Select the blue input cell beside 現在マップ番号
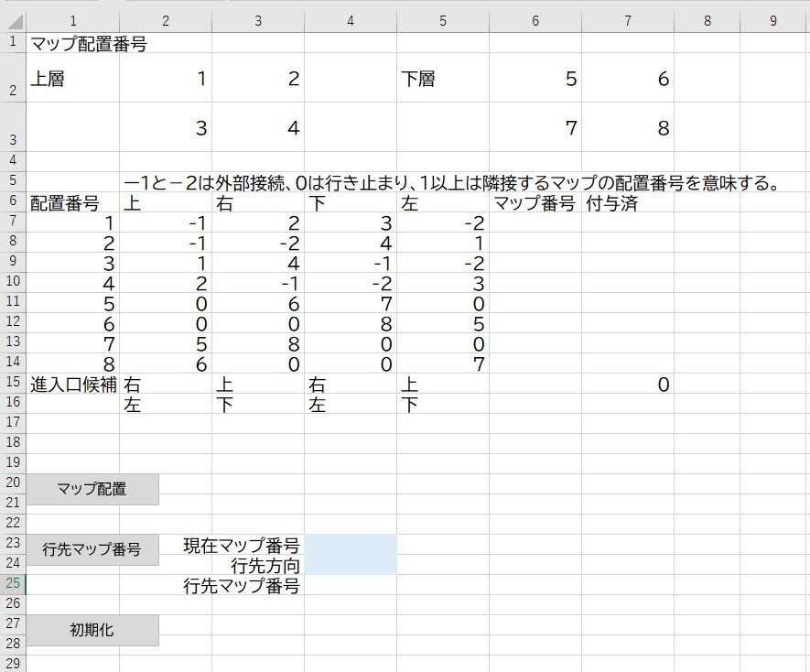The image size is (810, 672). [x=351, y=546]
